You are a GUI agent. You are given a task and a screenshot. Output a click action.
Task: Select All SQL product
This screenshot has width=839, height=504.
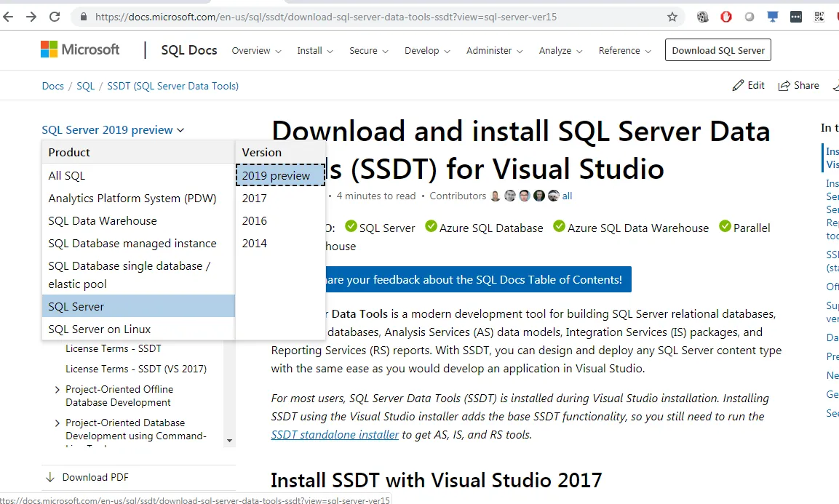point(138,175)
